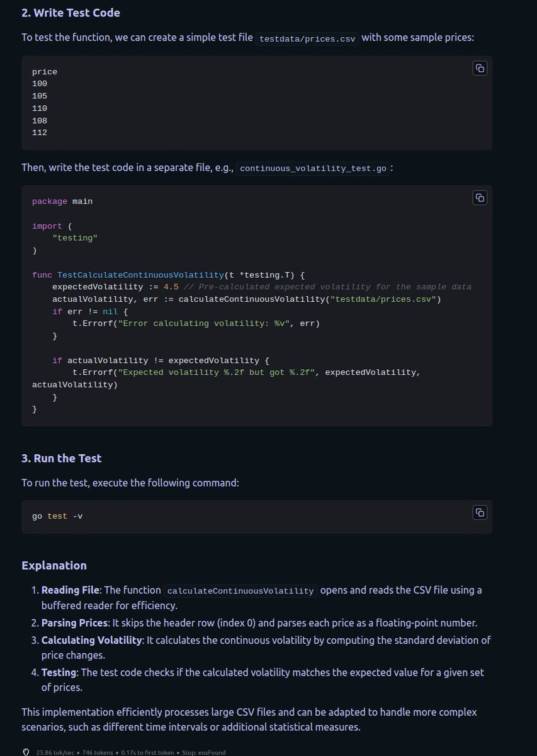Click the lightbulb icon beside generation stats
The image size is (537, 756).
pyautogui.click(x=26, y=752)
